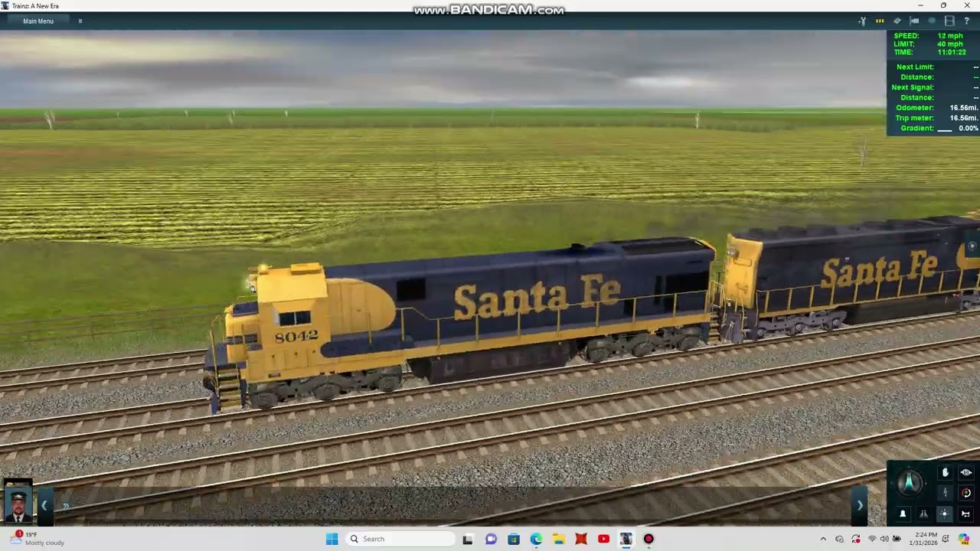Open the clock showing 2:24 PM

click(923, 539)
